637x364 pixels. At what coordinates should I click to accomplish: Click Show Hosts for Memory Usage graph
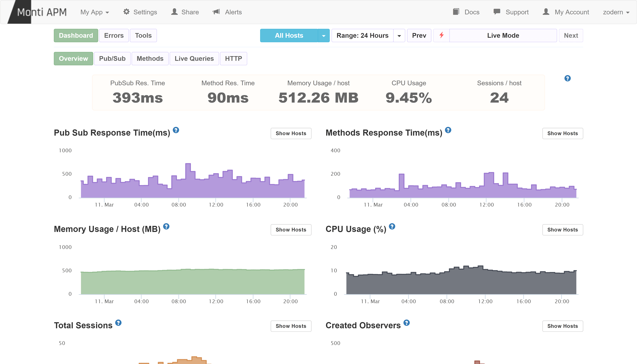tap(291, 229)
